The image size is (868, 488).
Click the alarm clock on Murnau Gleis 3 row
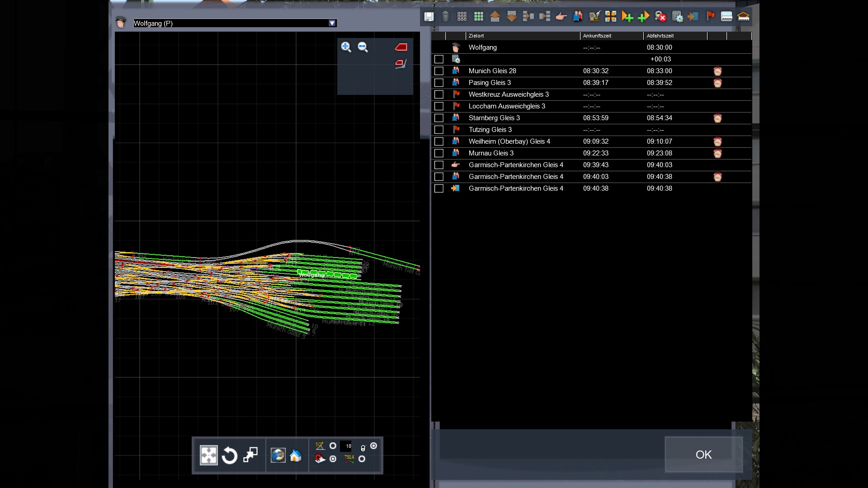pos(717,153)
